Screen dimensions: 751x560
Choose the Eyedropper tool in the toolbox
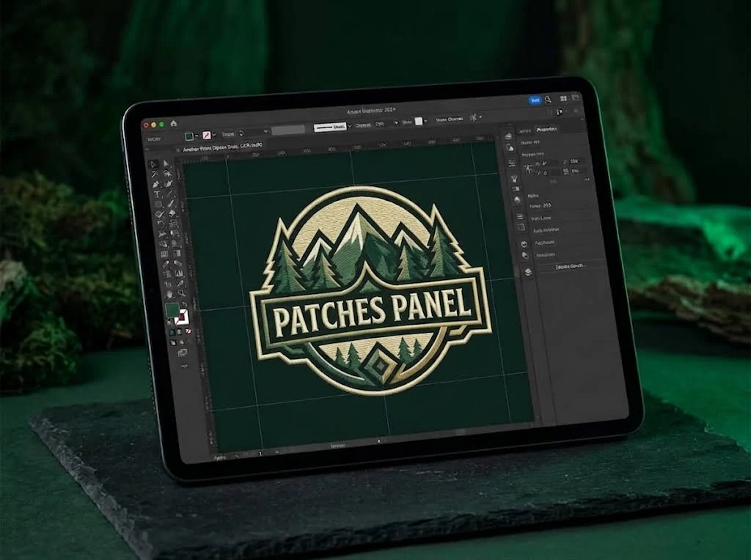pos(166,264)
